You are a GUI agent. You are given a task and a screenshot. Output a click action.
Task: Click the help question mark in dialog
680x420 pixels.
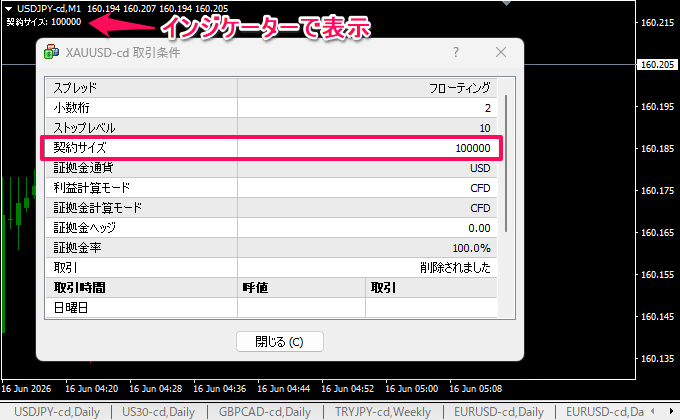pyautogui.click(x=456, y=52)
